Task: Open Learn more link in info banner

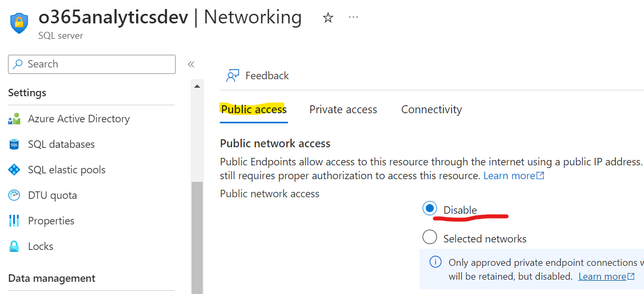Action: [606, 276]
